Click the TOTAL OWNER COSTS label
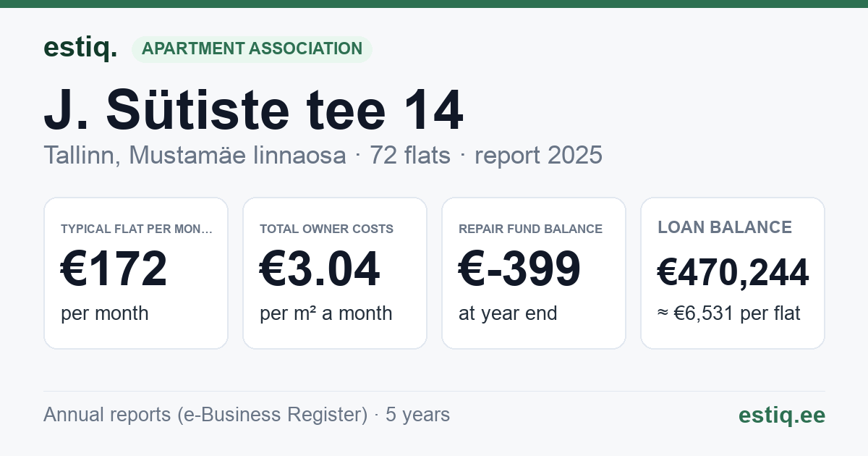Viewport: 868px width, 456px height. (327, 229)
